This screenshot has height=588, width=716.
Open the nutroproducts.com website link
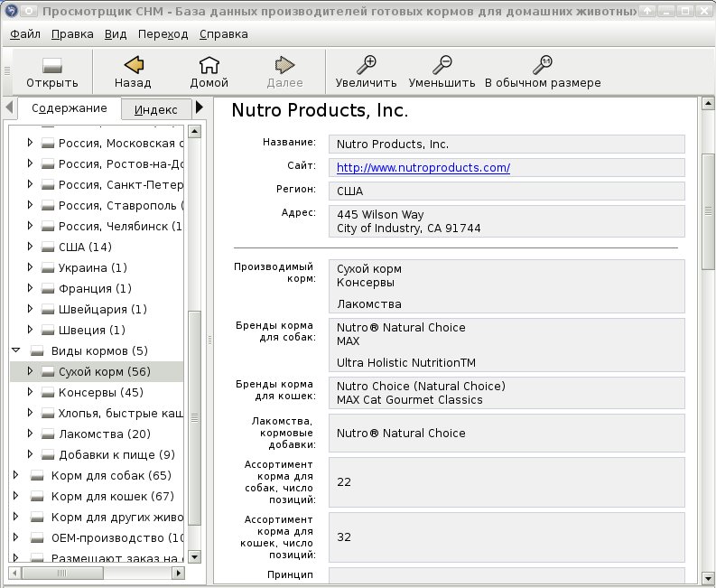tap(423, 168)
